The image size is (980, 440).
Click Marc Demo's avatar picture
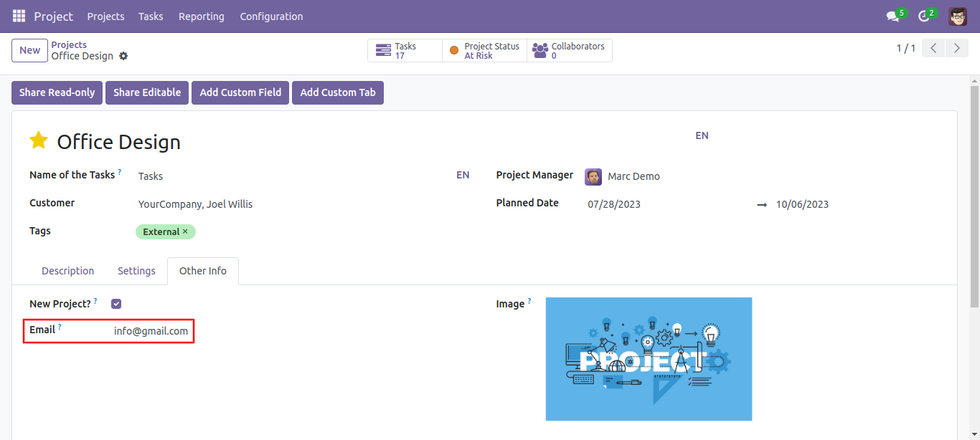pyautogui.click(x=593, y=176)
